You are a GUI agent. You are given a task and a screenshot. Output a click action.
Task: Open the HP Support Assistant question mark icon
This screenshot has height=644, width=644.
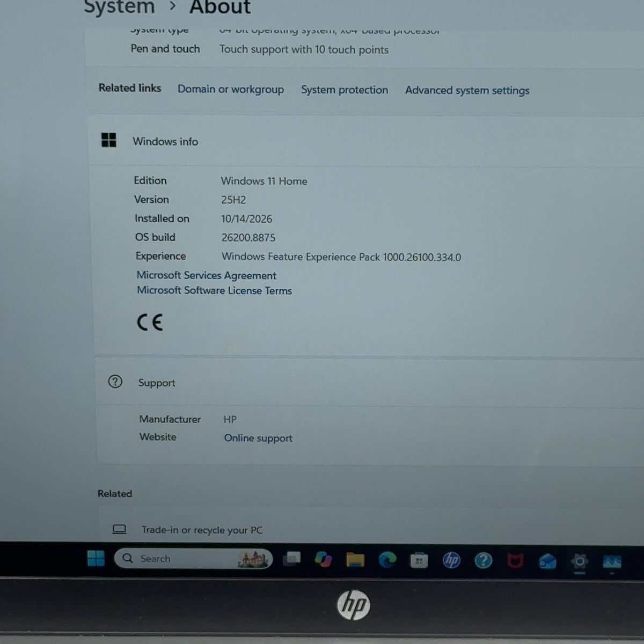(x=483, y=561)
